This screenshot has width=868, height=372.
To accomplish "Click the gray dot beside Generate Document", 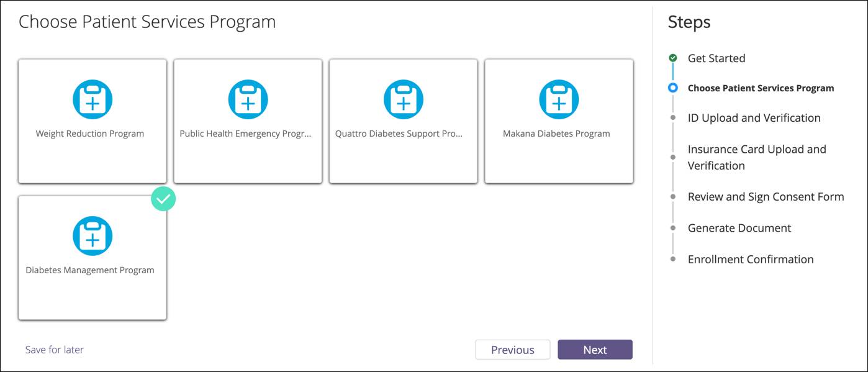I will click(672, 227).
